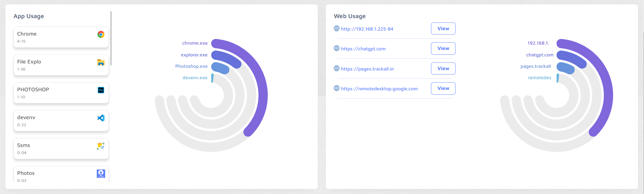Open View for pages.trackall.in
The height and width of the screenshot is (194, 644).
443,68
